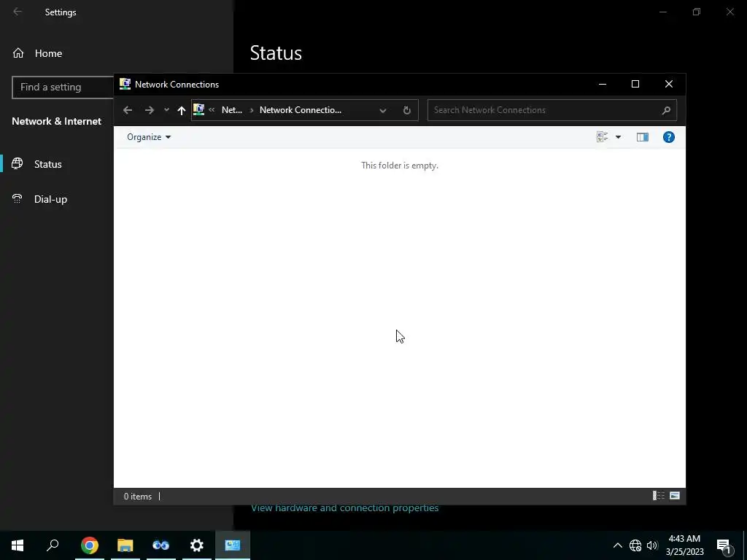Close the Network Connections window

point(668,85)
